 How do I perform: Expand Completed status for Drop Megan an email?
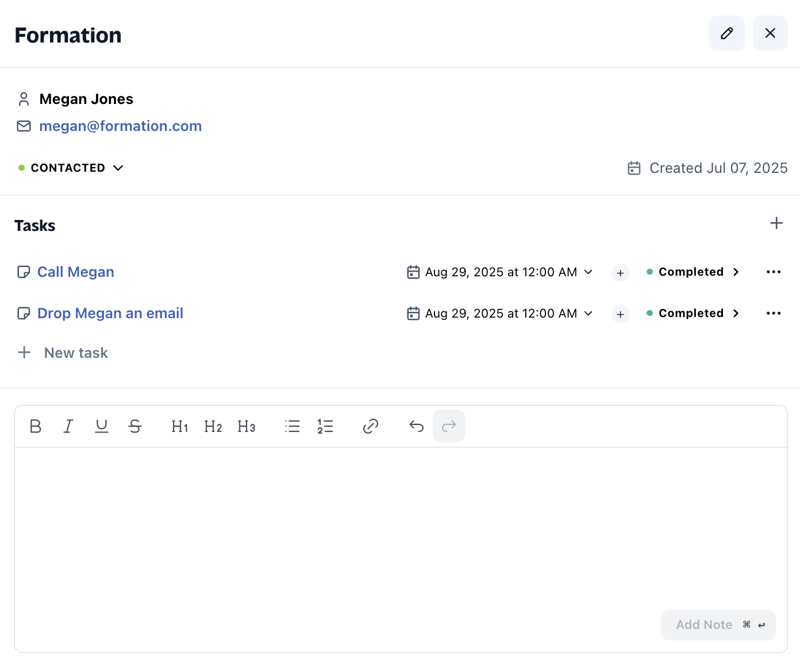[x=693, y=314]
